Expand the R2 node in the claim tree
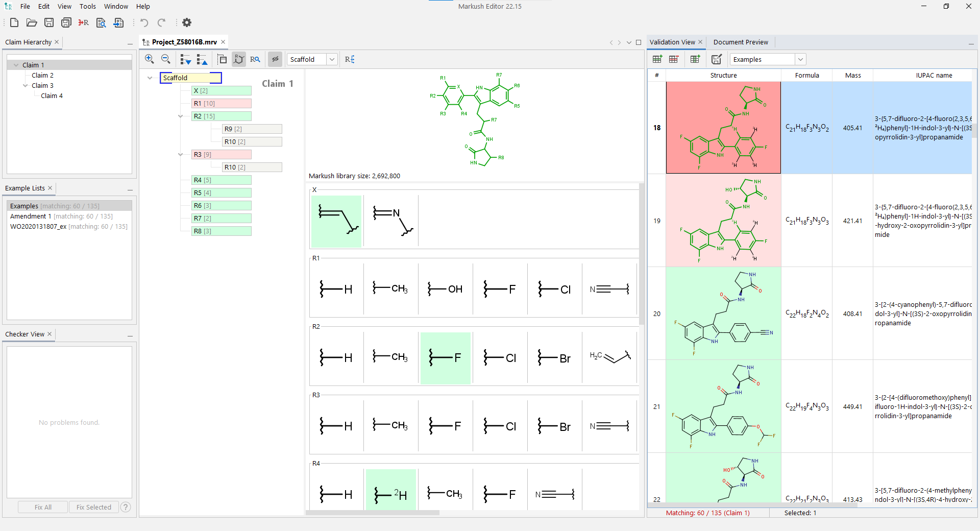The height and width of the screenshot is (531, 980). [180, 116]
